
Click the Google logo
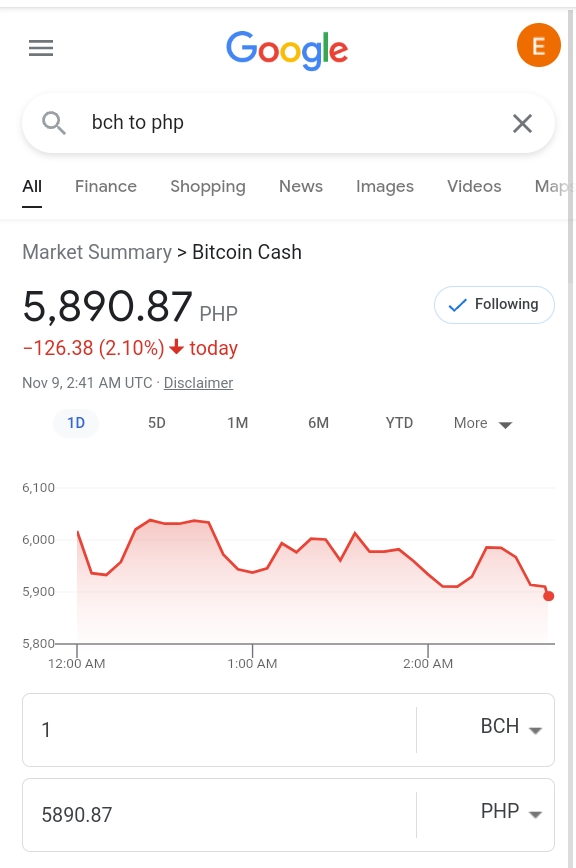287,50
